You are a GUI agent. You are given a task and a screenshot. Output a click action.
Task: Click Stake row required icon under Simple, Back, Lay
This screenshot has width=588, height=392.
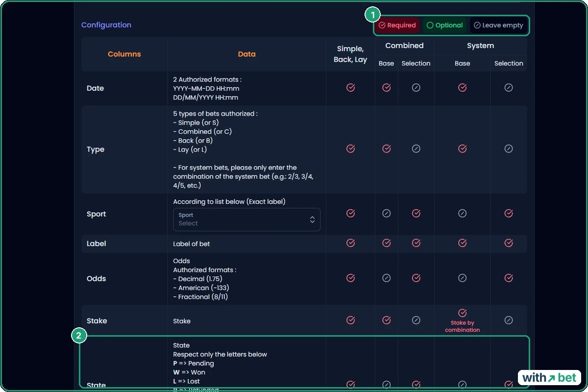tap(350, 320)
